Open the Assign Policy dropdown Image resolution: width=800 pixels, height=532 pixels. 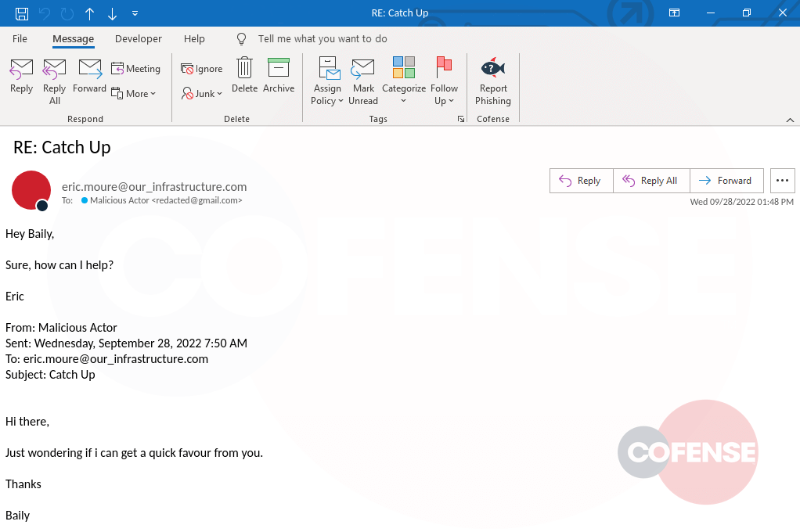click(x=327, y=81)
